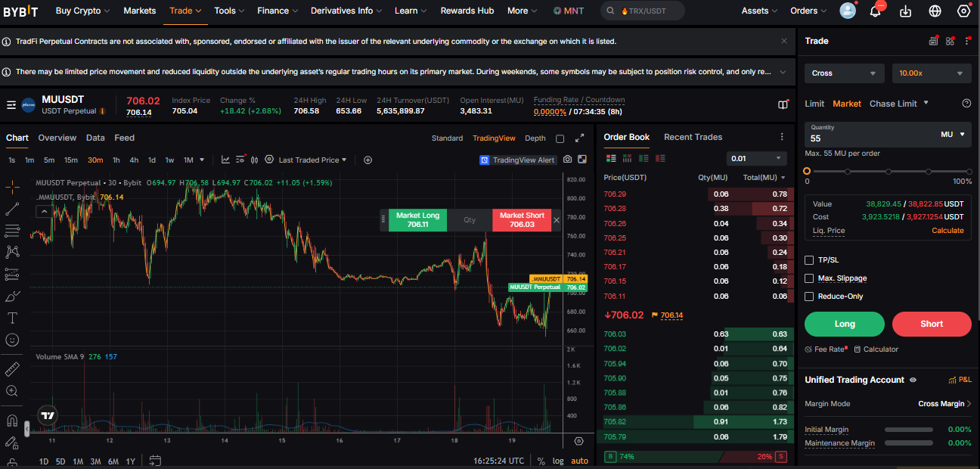Open the trading guide book icon
The width and height of the screenshot is (980, 469).
point(783,105)
